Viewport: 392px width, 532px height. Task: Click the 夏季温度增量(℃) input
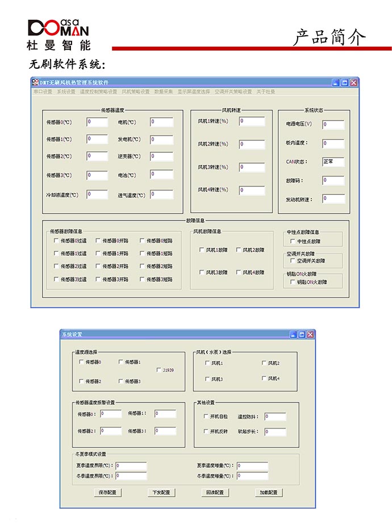click(252, 466)
